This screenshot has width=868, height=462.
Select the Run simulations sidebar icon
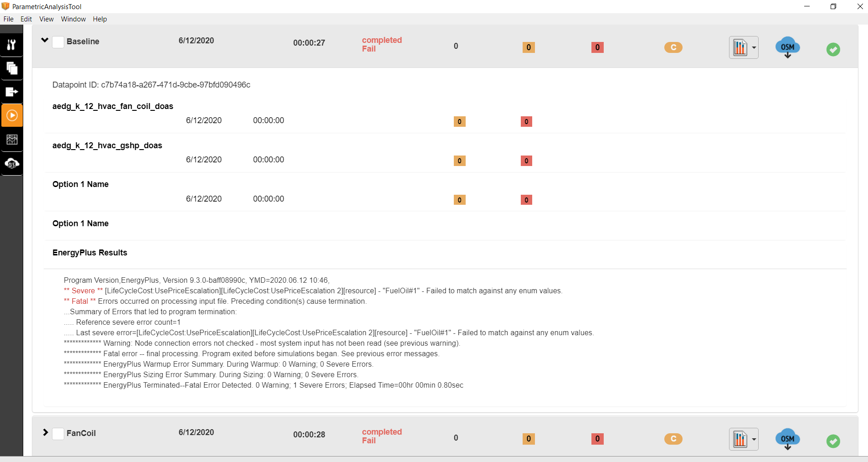12,115
